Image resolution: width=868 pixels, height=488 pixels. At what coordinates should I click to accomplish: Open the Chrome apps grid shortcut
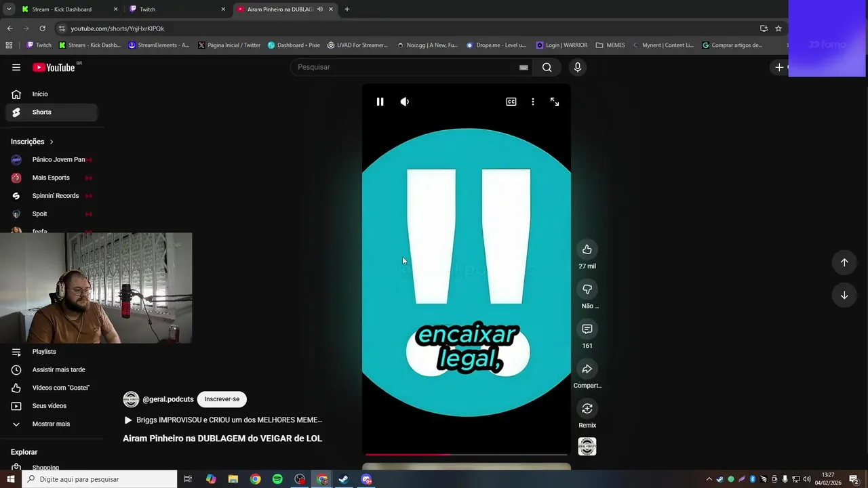[9, 45]
